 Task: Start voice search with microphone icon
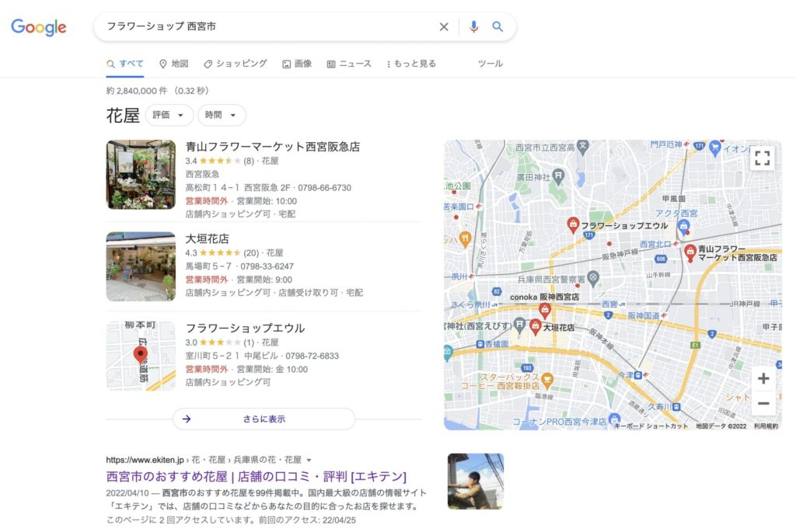(473, 26)
